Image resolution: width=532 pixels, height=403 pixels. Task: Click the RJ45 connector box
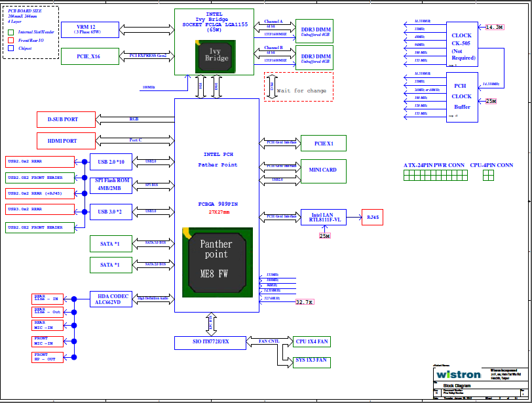coord(372,218)
